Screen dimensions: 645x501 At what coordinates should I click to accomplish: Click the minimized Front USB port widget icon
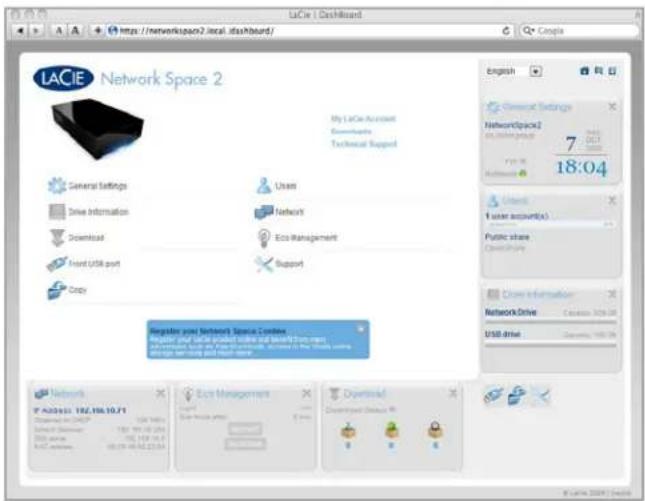click(494, 396)
